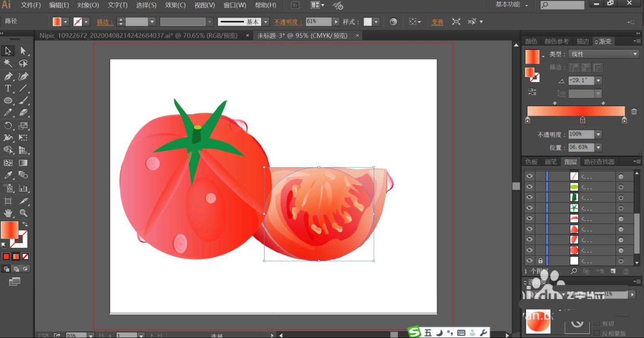
Task: Select the Gradient tool
Action: tap(23, 163)
